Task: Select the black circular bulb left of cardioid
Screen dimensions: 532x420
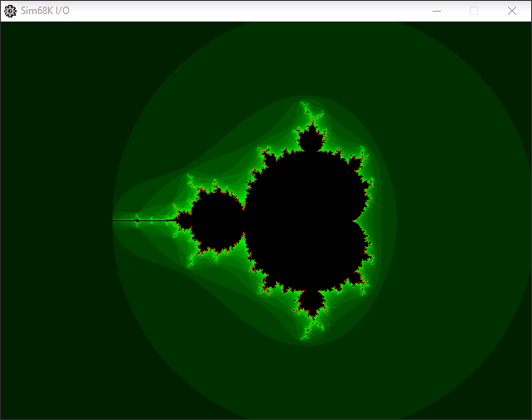Action: [216, 220]
